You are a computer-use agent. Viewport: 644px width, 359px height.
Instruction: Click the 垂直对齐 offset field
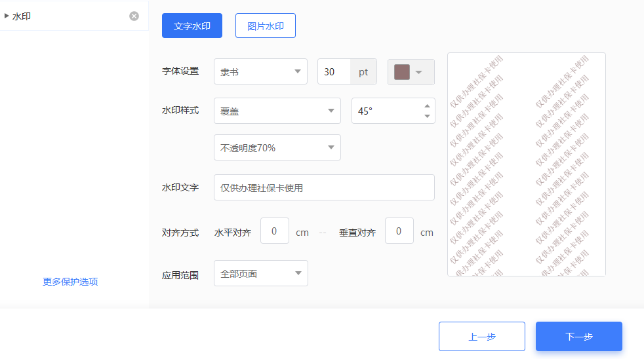coord(399,231)
